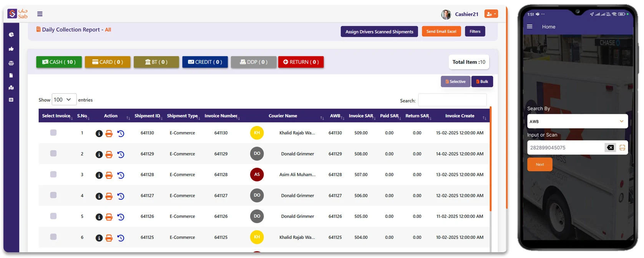The height and width of the screenshot is (258, 644).
Task: Click the Bulk button
Action: [482, 81]
